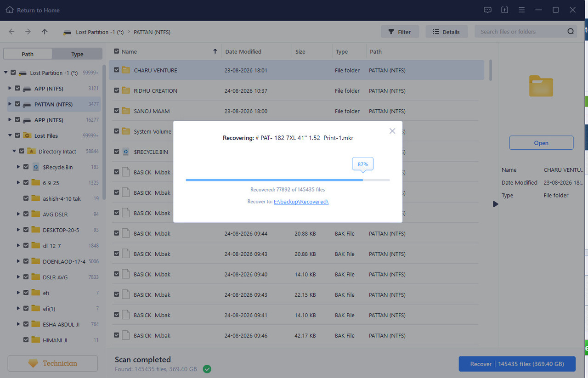588x378 pixels.
Task: Uncheck the PATTAN (NTFS) tree checkbox
Action: click(17, 104)
